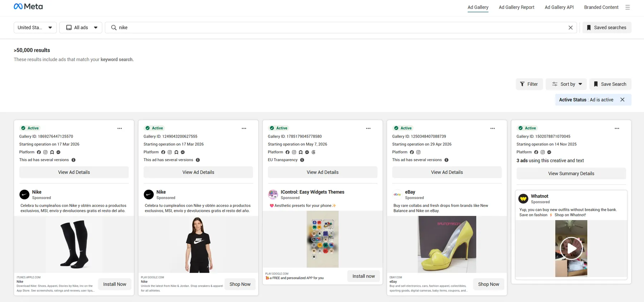The image size is (644, 302).
Task: View Ad Details for the IControl ad
Action: [x=323, y=172]
